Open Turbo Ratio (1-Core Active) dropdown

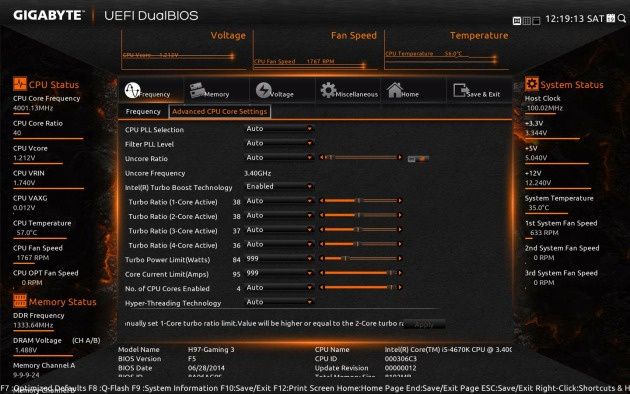point(278,201)
